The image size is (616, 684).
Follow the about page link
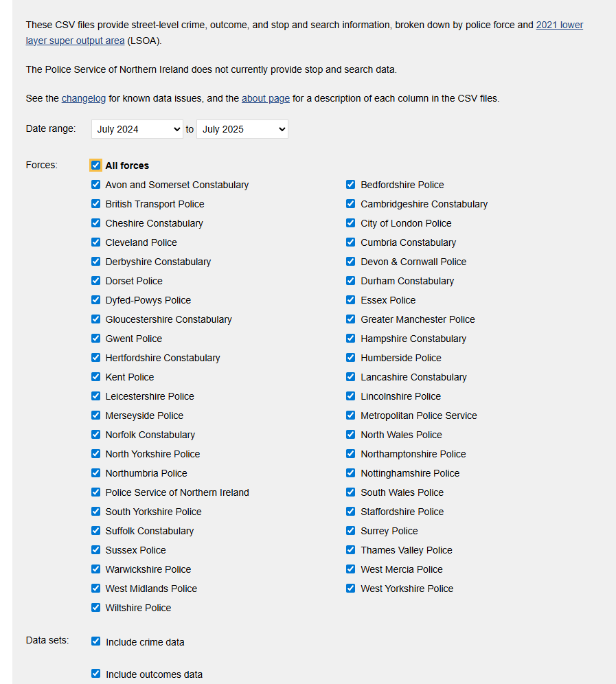(x=265, y=98)
